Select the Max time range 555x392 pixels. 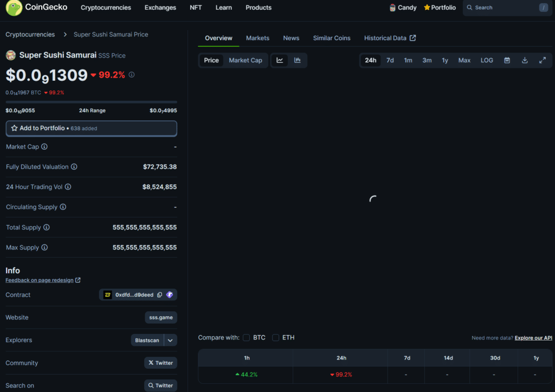[464, 60]
